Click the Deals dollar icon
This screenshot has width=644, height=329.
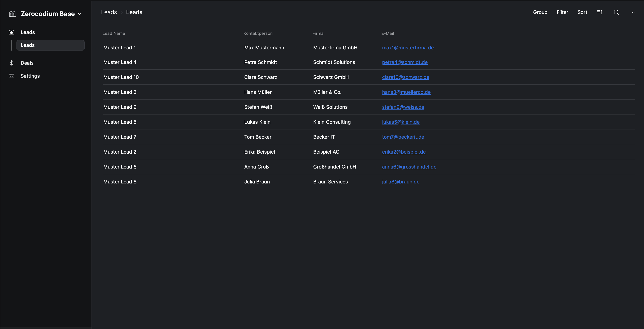[x=11, y=63]
